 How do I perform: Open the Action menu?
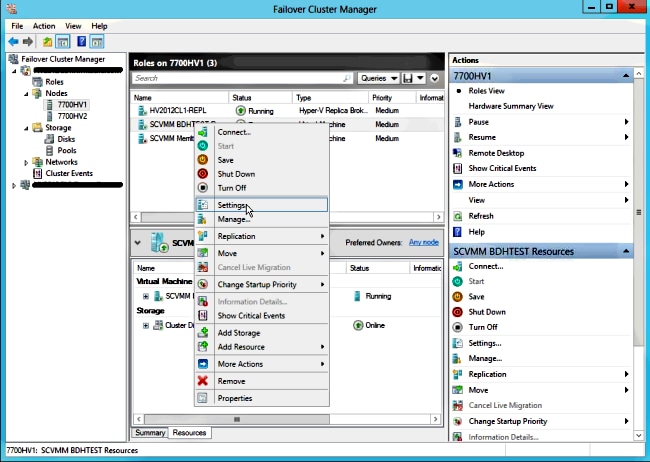coord(44,26)
